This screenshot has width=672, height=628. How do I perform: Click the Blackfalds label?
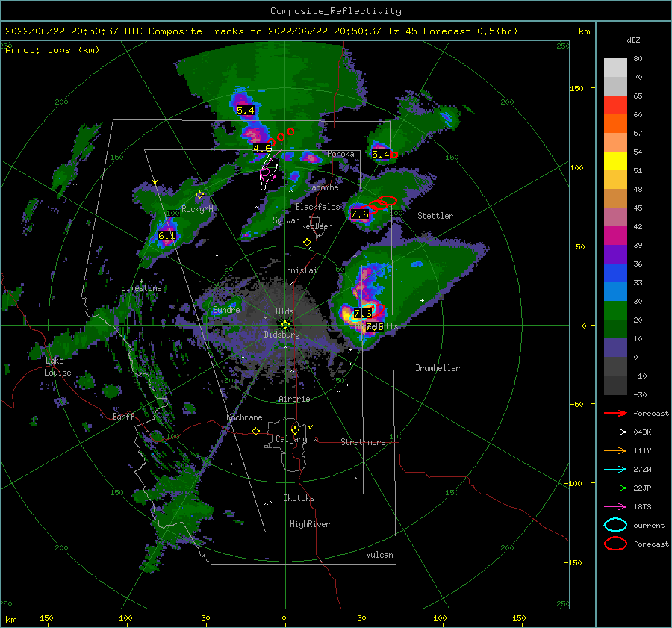point(317,207)
